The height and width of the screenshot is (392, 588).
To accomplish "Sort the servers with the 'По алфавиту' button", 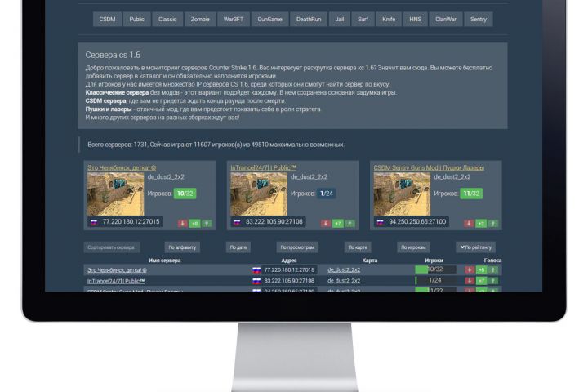I will (182, 247).
